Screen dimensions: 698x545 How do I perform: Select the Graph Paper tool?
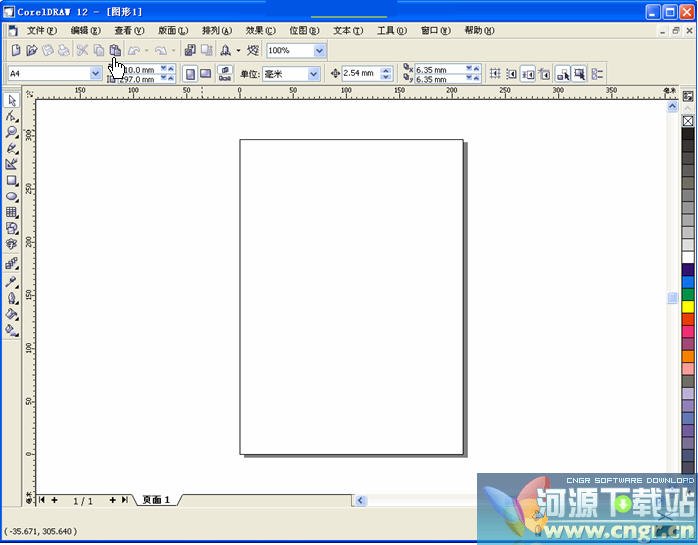[12, 212]
